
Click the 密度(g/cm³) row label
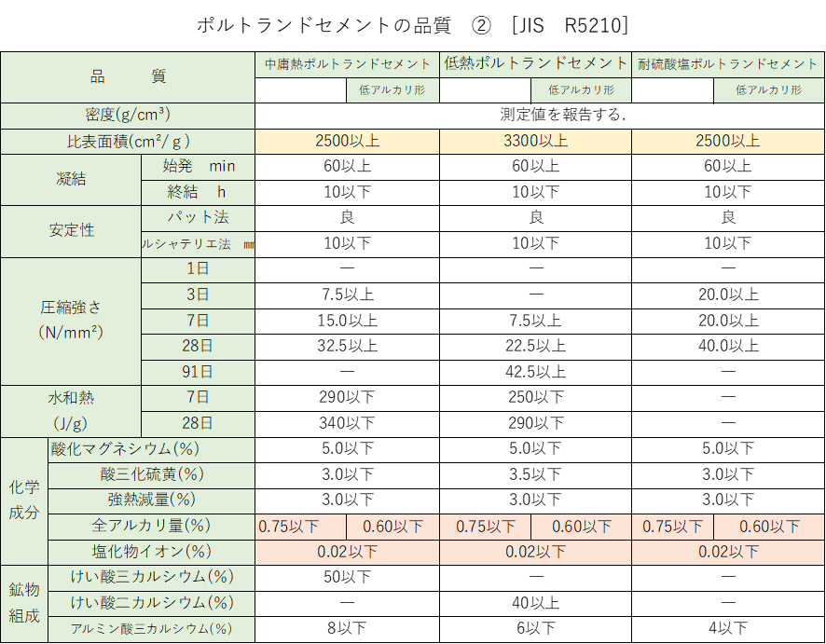coord(128,116)
